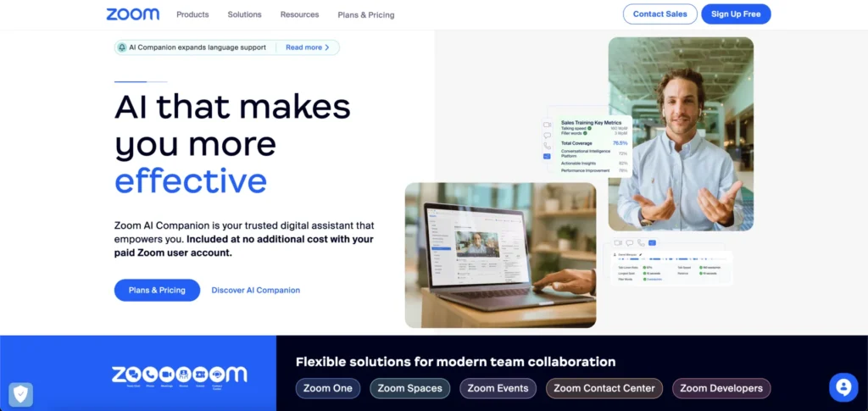Image resolution: width=868 pixels, height=411 pixels.
Task: Select the Zoom One pill
Action: point(328,388)
